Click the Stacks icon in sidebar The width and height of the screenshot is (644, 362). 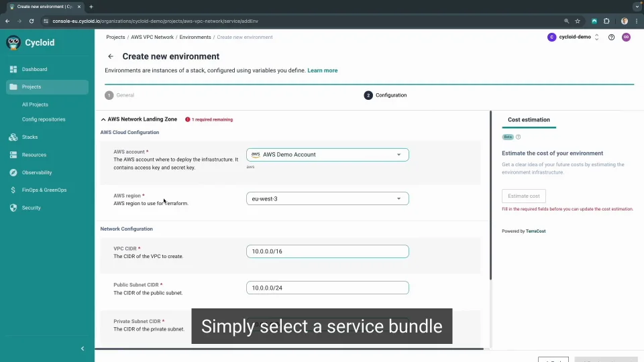(x=13, y=137)
